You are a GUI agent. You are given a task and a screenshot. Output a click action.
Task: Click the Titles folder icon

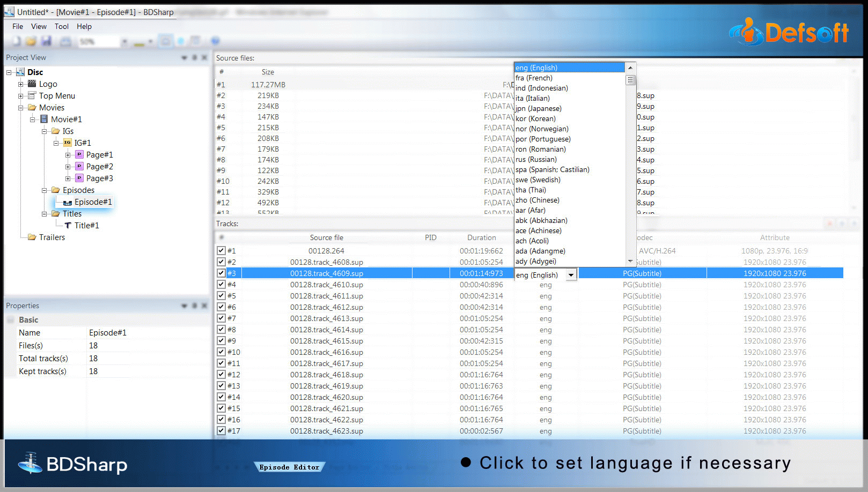(x=56, y=213)
